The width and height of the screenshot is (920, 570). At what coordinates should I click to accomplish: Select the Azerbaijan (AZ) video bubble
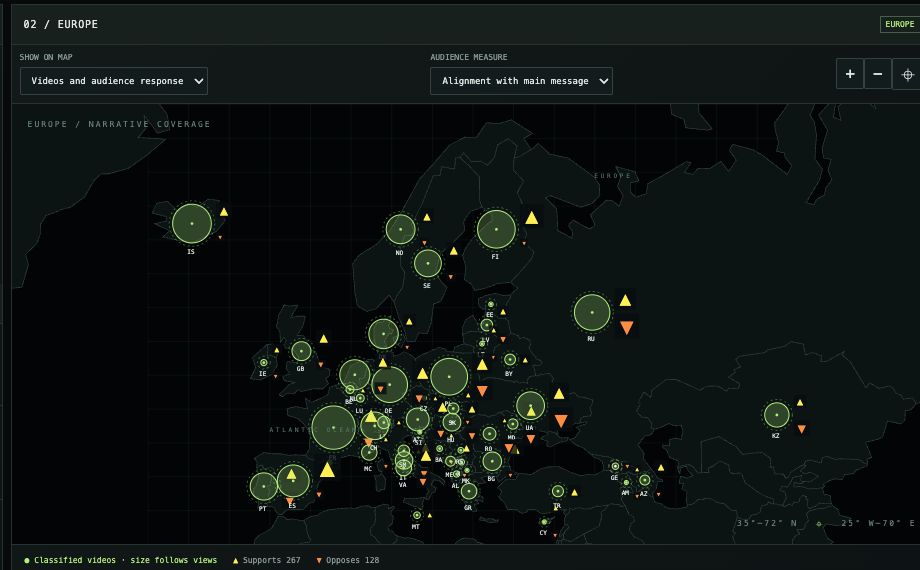(x=645, y=480)
